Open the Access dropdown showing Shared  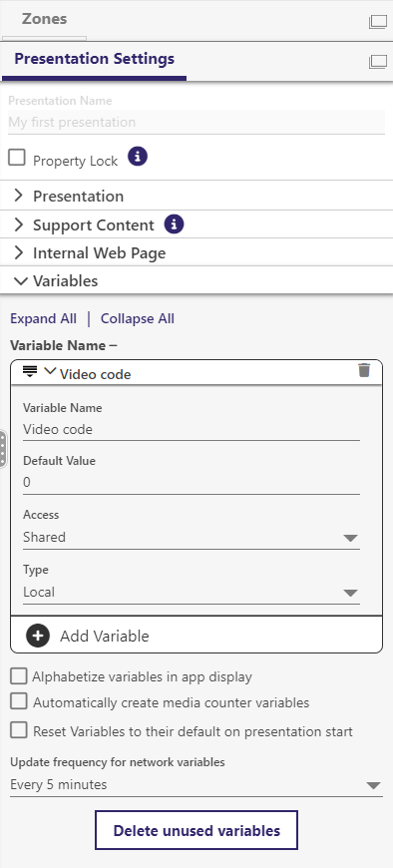tap(192, 537)
